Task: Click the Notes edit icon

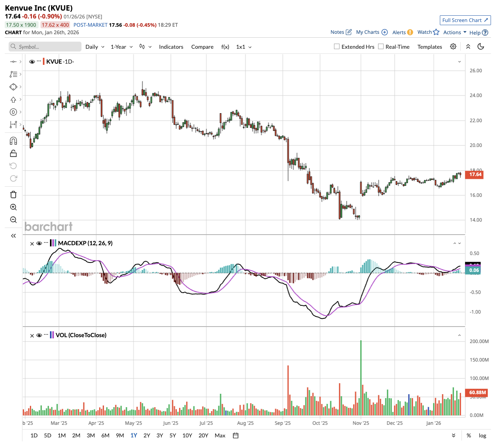Action: [349, 32]
